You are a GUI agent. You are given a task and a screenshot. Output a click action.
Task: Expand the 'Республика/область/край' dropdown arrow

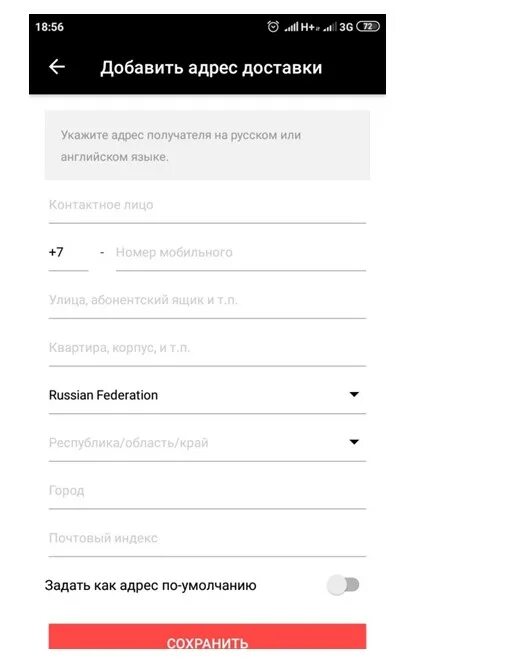pyautogui.click(x=354, y=442)
